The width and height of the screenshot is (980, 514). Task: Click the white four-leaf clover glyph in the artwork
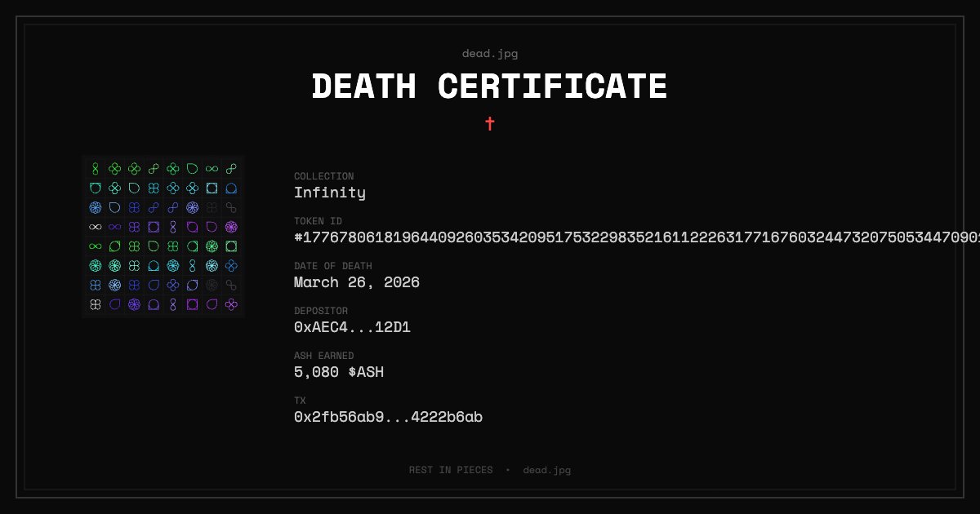click(x=96, y=304)
